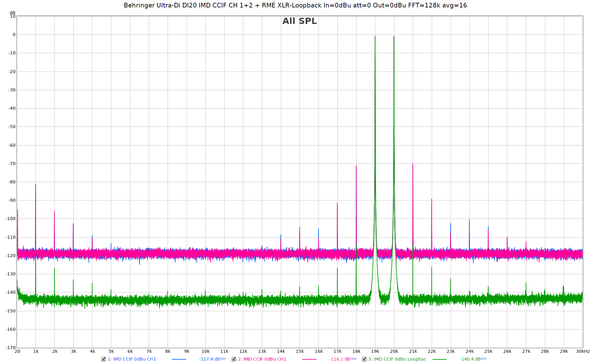
Task: Select legend label '2: IMD CCIF 0dBu CH2'
Action: pyautogui.click(x=262, y=359)
